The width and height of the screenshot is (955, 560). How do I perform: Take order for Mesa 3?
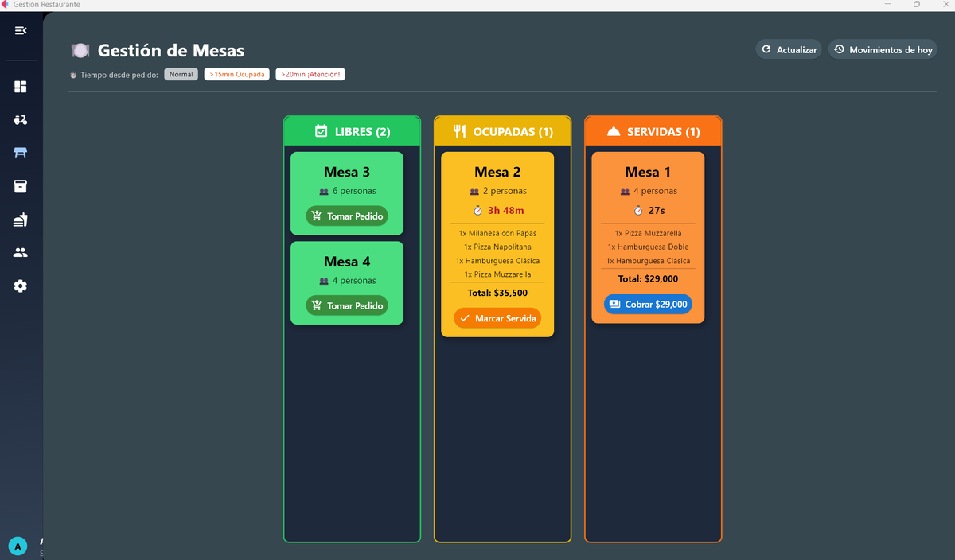coord(347,216)
